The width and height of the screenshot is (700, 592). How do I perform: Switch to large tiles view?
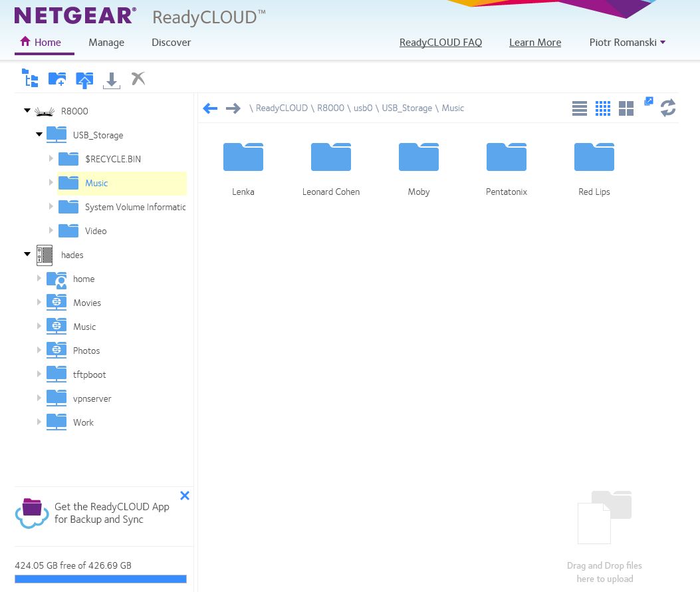point(626,108)
